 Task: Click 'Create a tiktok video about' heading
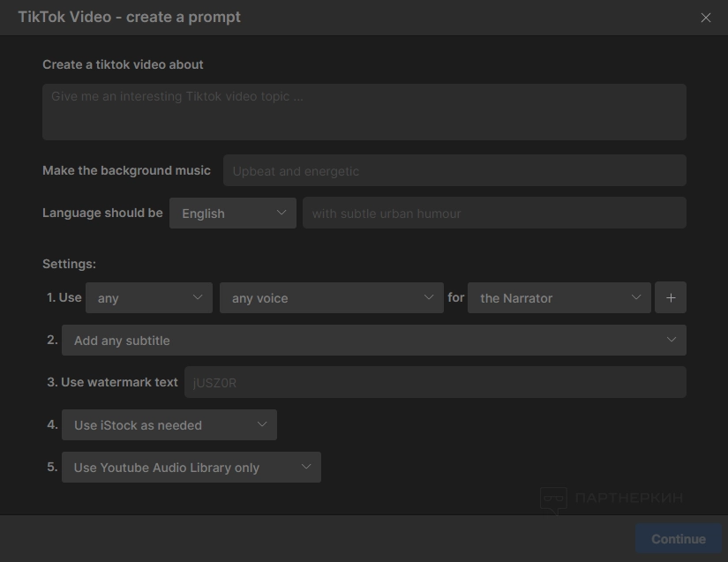pyautogui.click(x=123, y=64)
